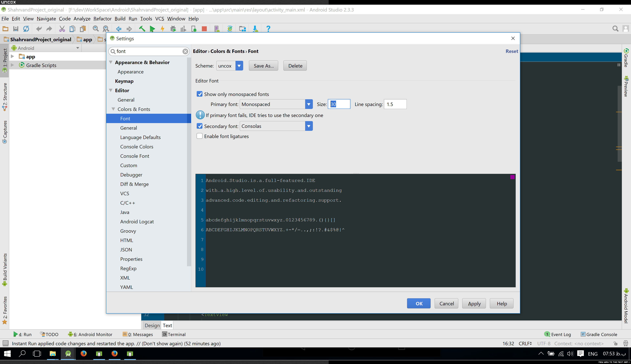Click the Cancel button

[x=446, y=304]
